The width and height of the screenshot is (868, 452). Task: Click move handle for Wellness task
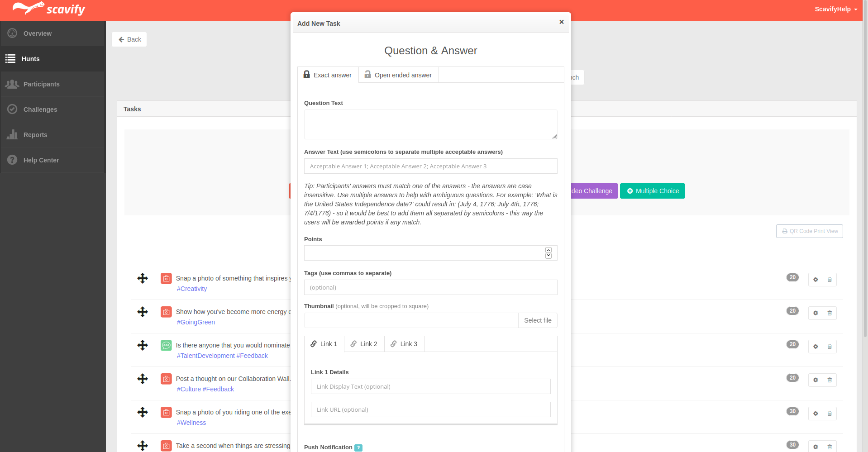[x=143, y=412]
